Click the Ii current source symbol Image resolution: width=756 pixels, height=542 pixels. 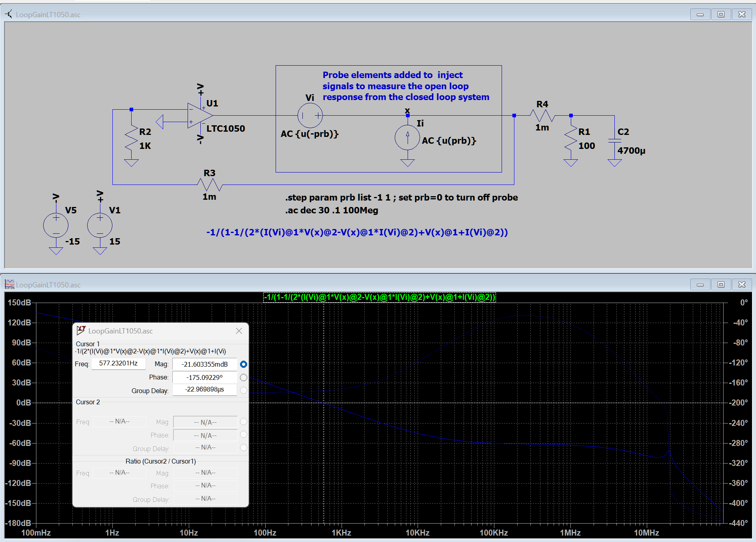click(x=407, y=137)
